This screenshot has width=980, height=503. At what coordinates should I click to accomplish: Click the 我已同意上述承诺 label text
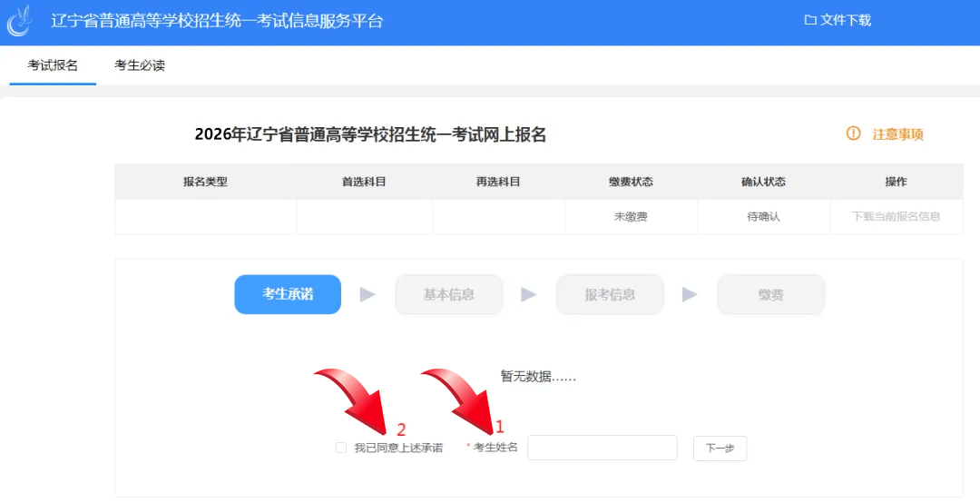(398, 448)
